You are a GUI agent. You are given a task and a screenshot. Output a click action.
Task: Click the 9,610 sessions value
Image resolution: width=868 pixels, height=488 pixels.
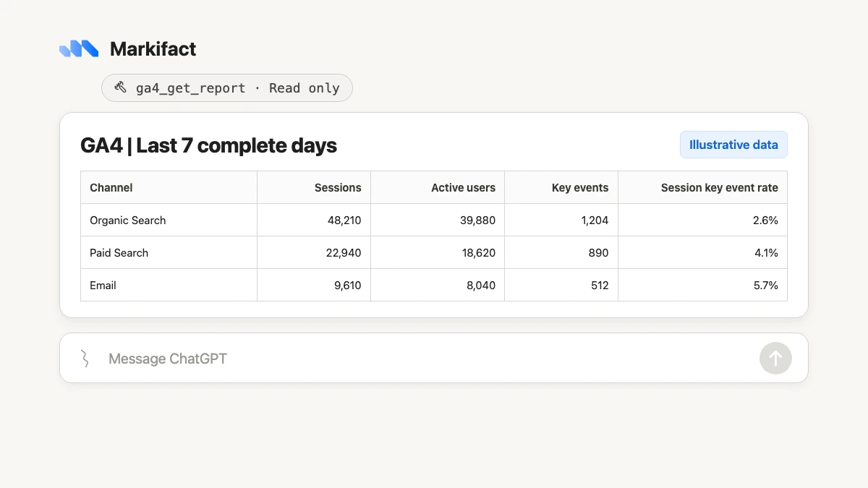tap(347, 285)
